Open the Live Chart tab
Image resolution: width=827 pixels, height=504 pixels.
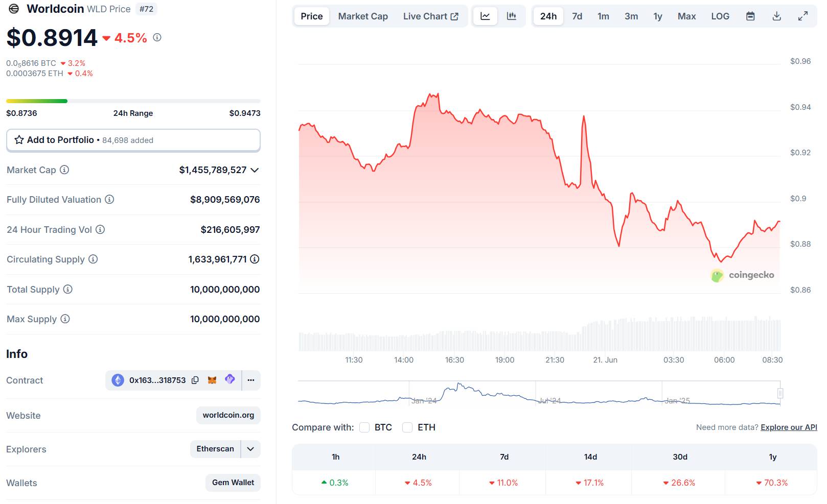pyautogui.click(x=430, y=16)
